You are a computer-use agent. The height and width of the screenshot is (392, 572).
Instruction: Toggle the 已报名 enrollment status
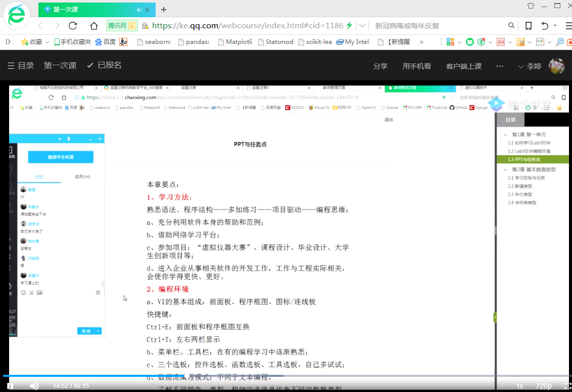coord(104,66)
